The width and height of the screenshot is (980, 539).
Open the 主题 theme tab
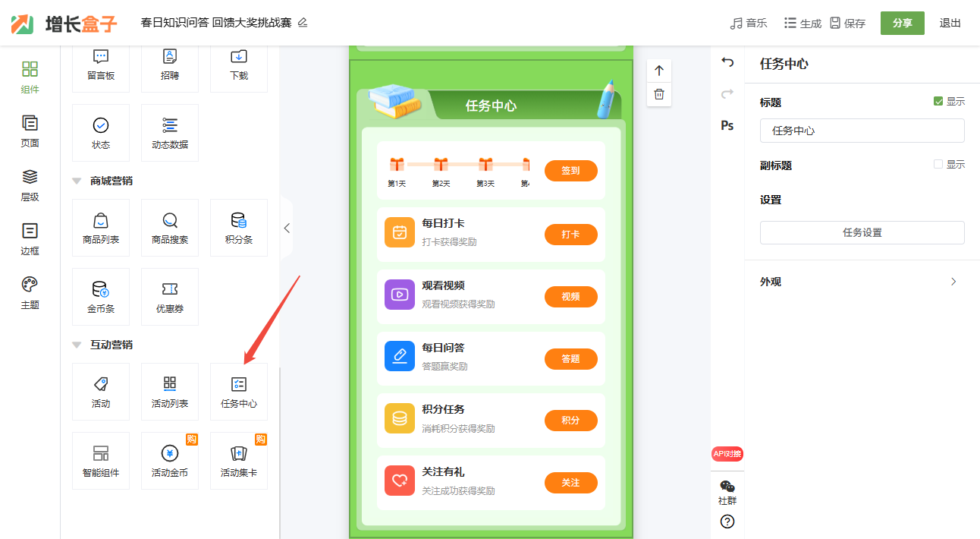tap(30, 293)
